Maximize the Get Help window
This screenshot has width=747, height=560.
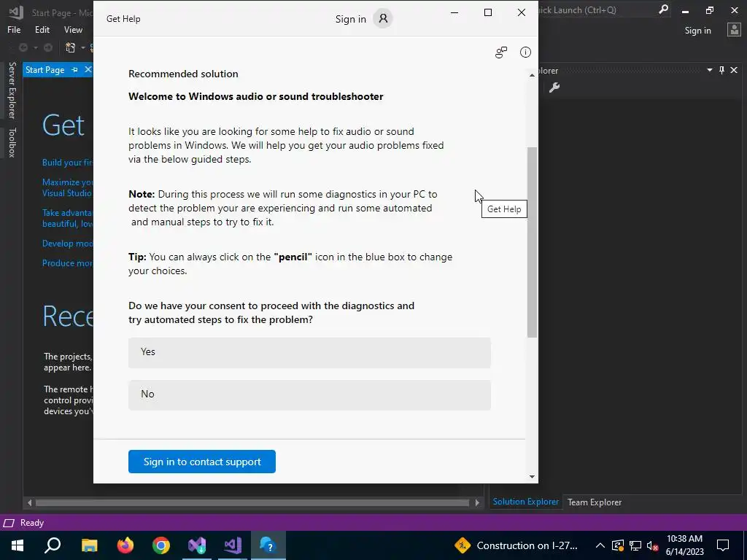(x=488, y=12)
